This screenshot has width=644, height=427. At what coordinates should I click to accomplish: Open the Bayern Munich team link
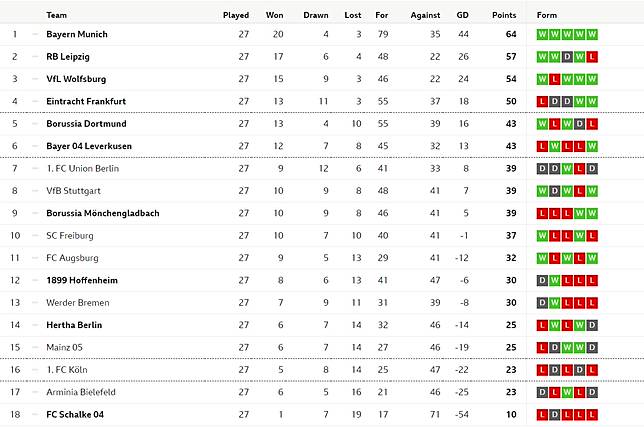pyautogui.click(x=76, y=34)
